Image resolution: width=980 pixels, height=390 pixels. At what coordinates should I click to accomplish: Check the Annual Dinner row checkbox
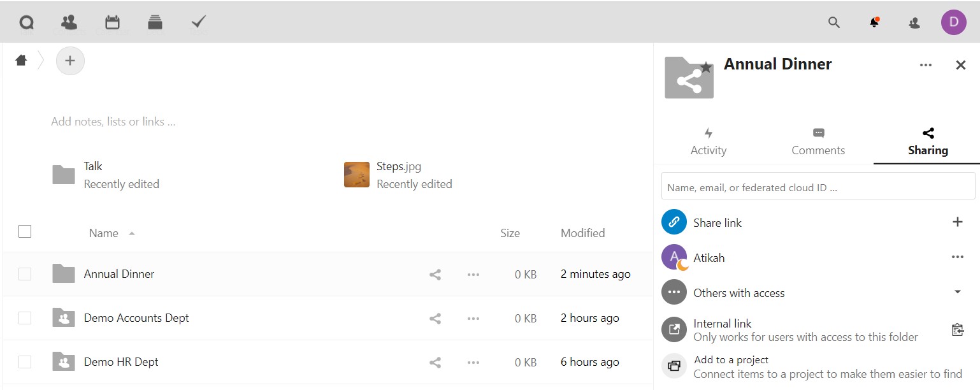[25, 274]
